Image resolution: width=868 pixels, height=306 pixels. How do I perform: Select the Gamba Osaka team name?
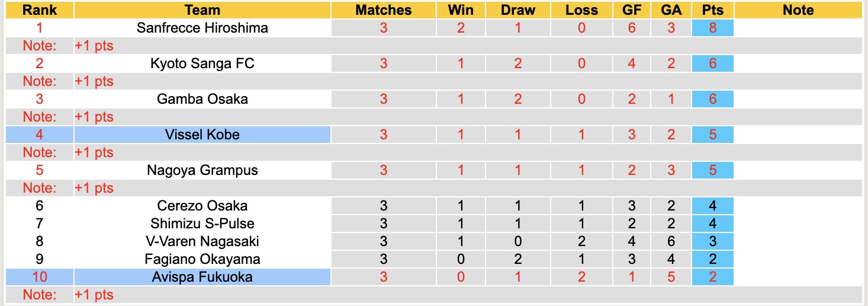point(202,99)
